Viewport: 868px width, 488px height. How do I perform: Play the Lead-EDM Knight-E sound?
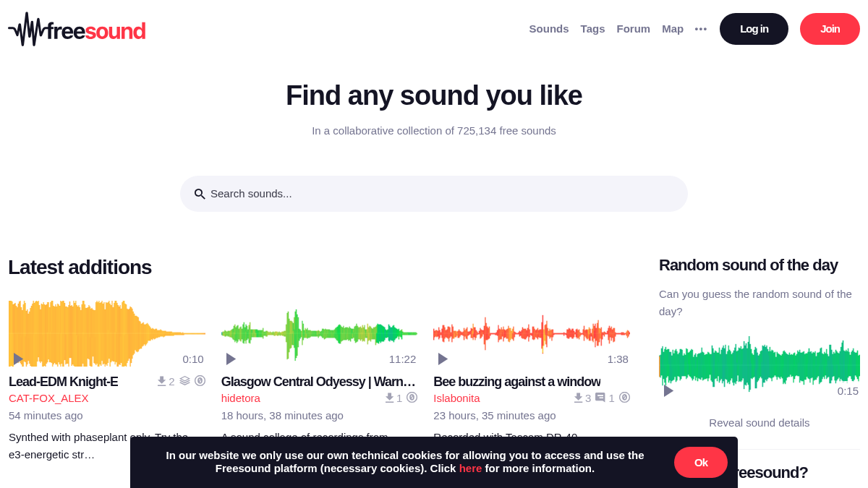point(18,359)
